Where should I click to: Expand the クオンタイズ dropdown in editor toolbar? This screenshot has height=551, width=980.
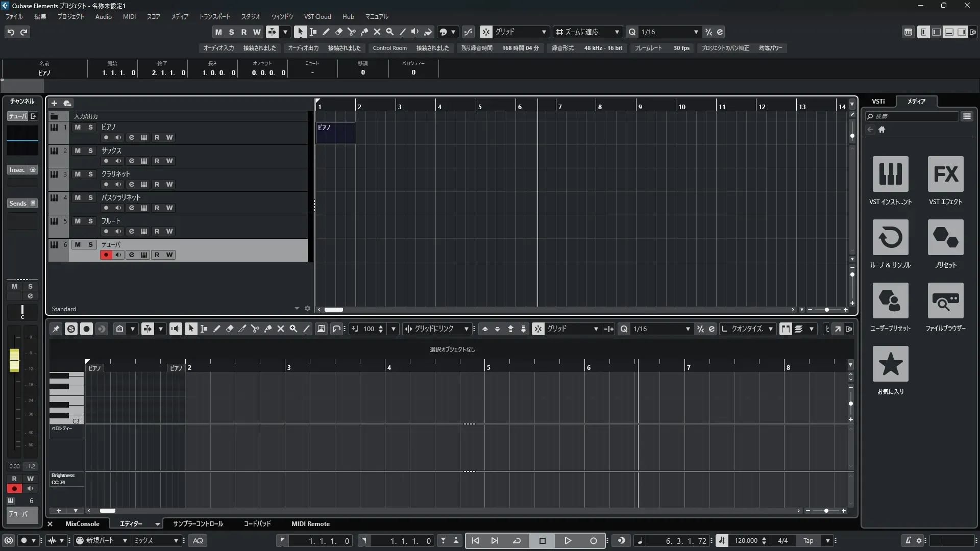click(x=770, y=329)
